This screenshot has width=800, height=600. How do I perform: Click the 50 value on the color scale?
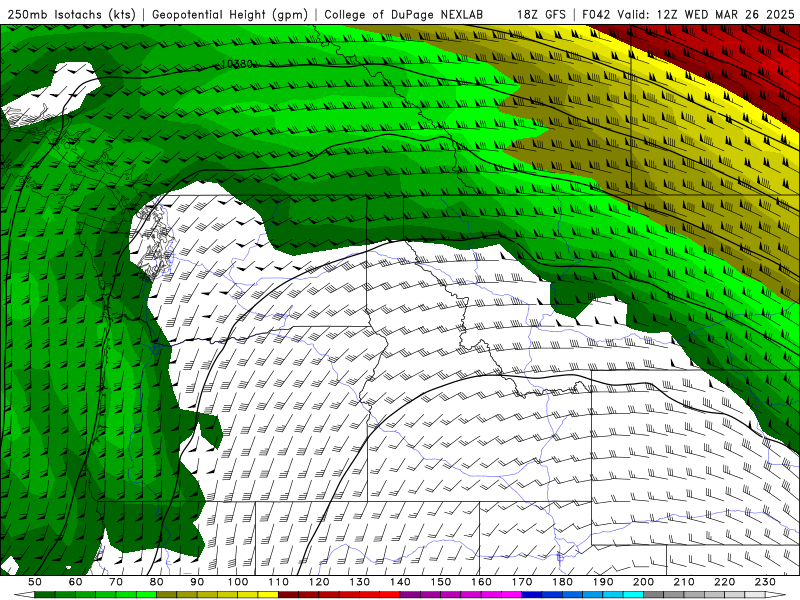[35, 582]
